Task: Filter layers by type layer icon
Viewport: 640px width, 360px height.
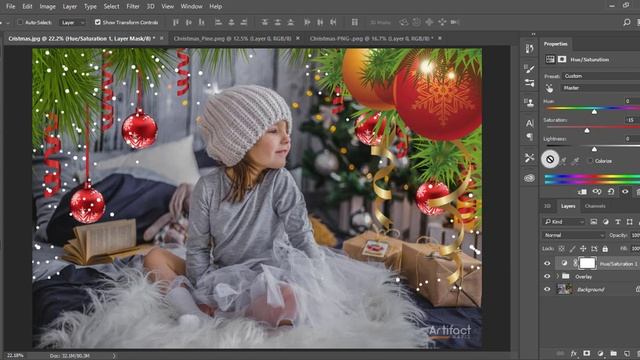Action: click(x=618, y=222)
